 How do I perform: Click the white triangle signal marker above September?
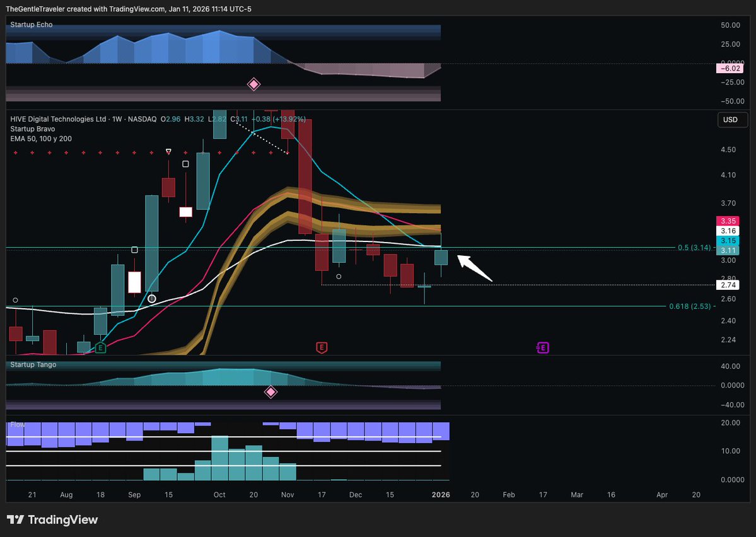[168, 151]
